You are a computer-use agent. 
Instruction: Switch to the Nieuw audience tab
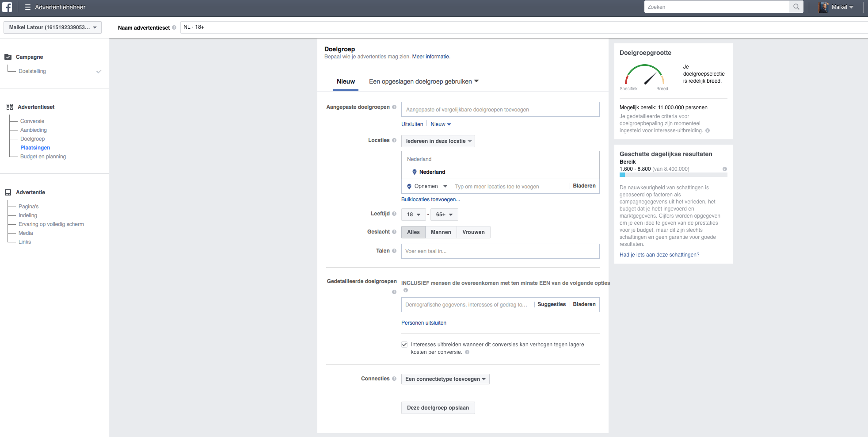(346, 82)
